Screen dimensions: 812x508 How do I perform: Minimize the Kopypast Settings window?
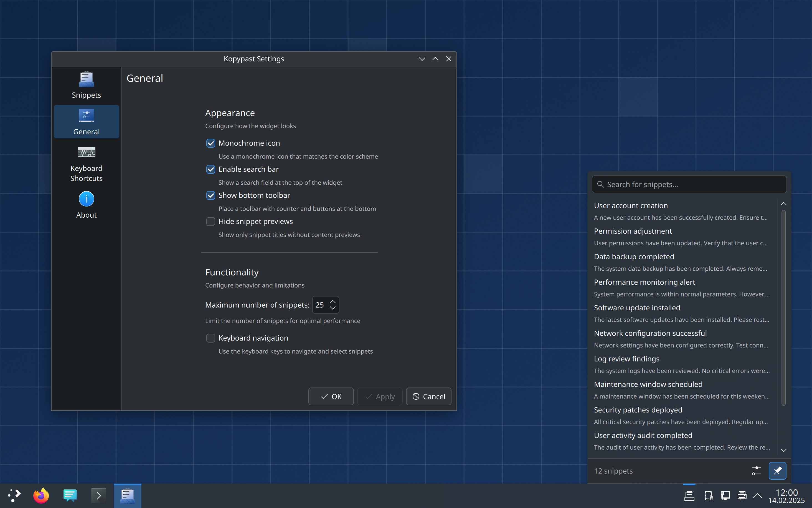pyautogui.click(x=422, y=59)
